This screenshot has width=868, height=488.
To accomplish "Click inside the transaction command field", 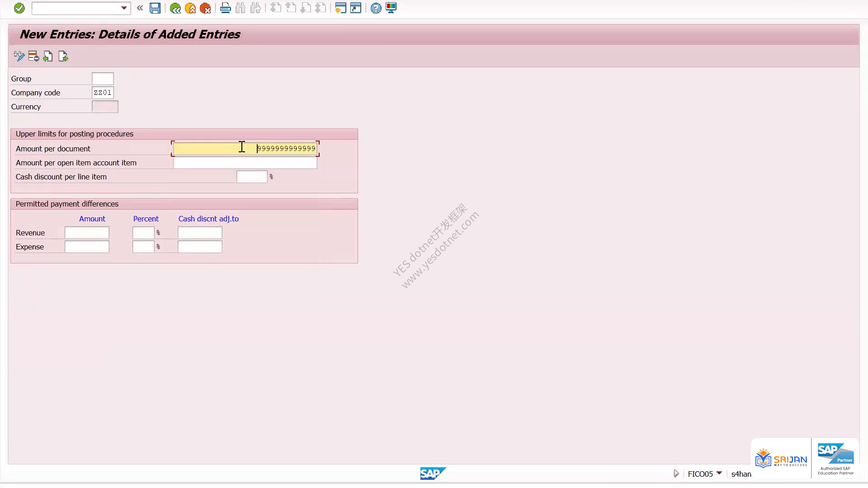I will pos(76,8).
